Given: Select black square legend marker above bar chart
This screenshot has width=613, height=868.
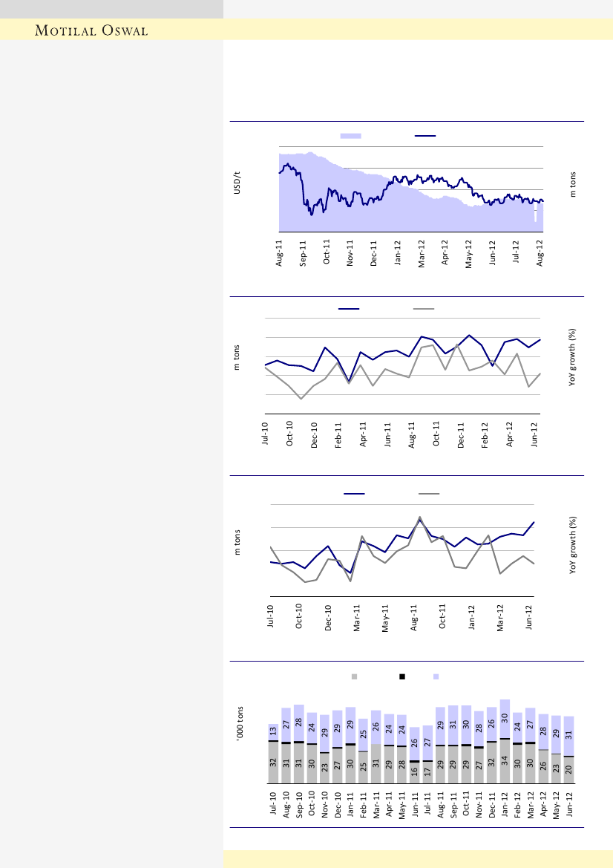Looking at the screenshot, I should (x=402, y=676).
